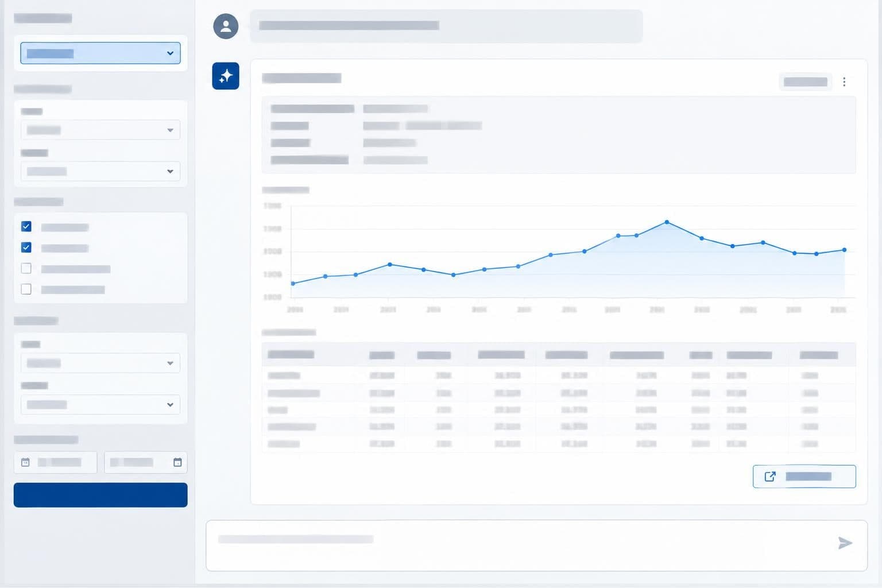Viewport: 882px width, 588px height.
Task: Open the highlighted blue dropdown at sidebar top
Action: pos(100,53)
